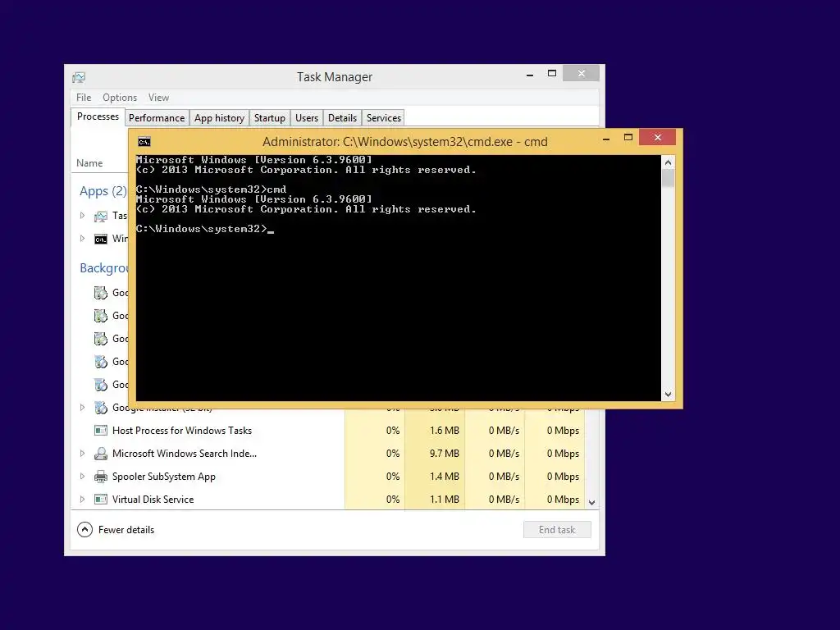This screenshot has width=840, height=630.
Task: Switch to the App history tab
Action: click(x=219, y=118)
